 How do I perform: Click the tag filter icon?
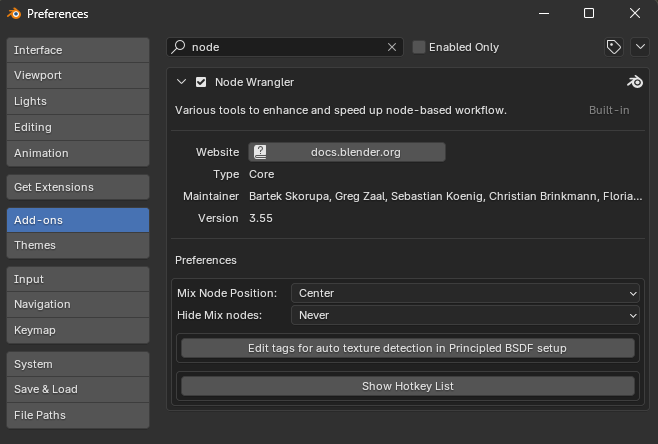[614, 47]
